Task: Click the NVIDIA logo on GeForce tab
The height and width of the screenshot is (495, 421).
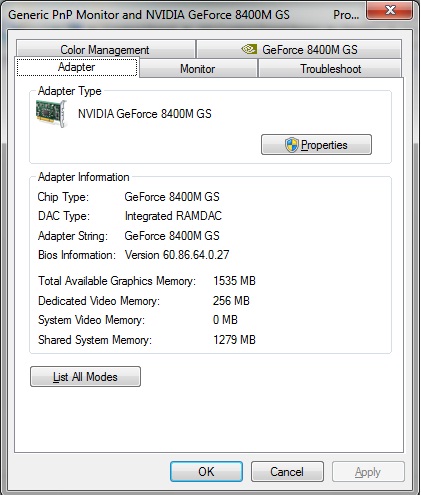Action: (x=249, y=49)
